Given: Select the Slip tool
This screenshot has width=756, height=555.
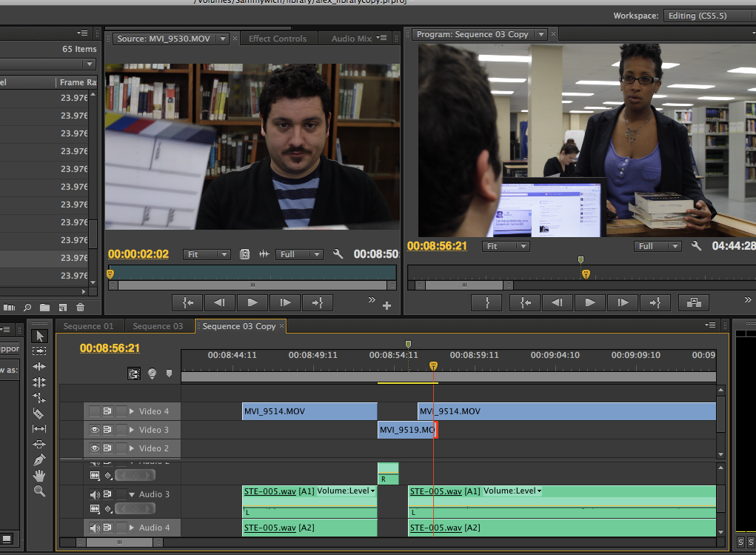Looking at the screenshot, I should (x=39, y=428).
